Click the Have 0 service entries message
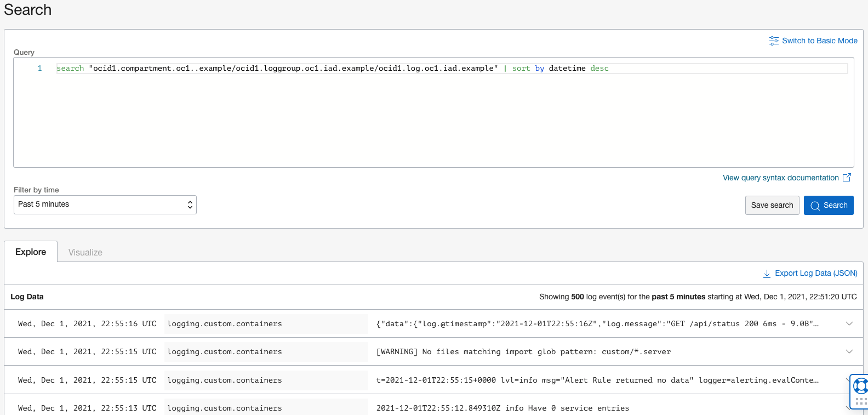 (502, 408)
